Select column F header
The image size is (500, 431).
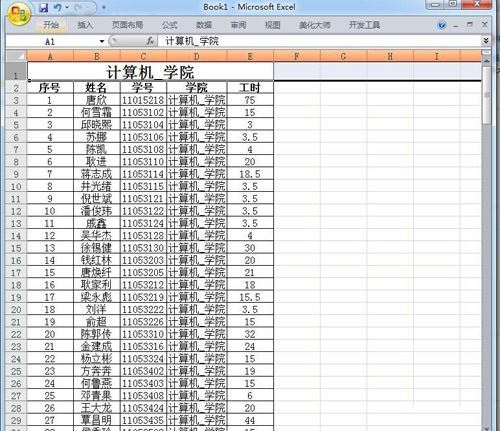pyautogui.click(x=296, y=56)
